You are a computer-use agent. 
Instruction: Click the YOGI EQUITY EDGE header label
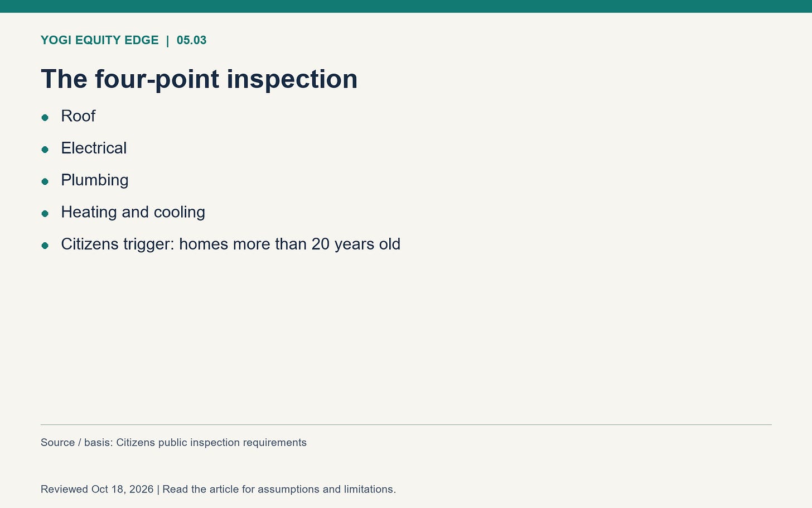coord(100,40)
